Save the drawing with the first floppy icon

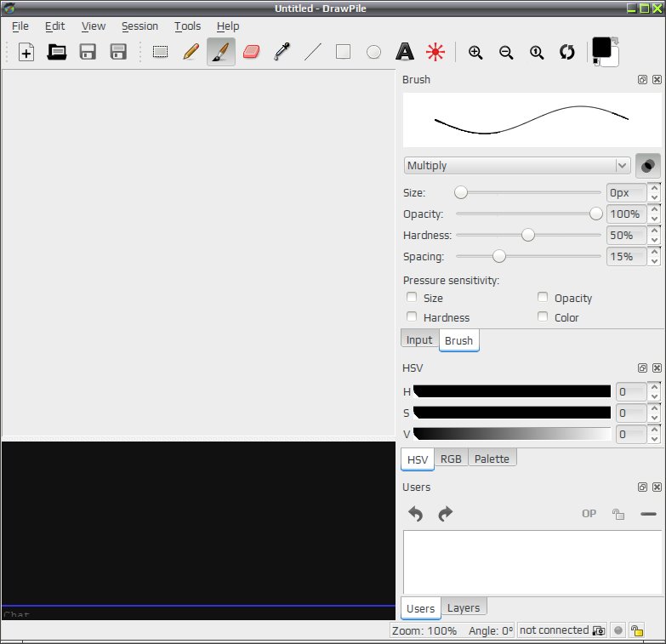click(88, 52)
